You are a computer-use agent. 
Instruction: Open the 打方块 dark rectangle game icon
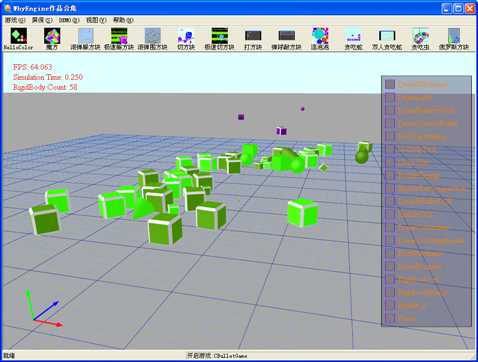click(253, 36)
